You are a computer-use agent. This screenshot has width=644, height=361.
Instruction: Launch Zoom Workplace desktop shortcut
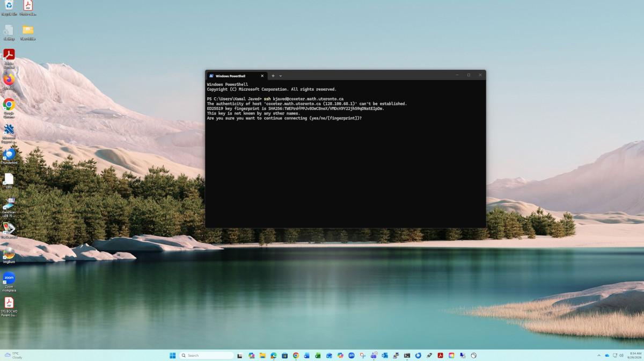(9, 282)
